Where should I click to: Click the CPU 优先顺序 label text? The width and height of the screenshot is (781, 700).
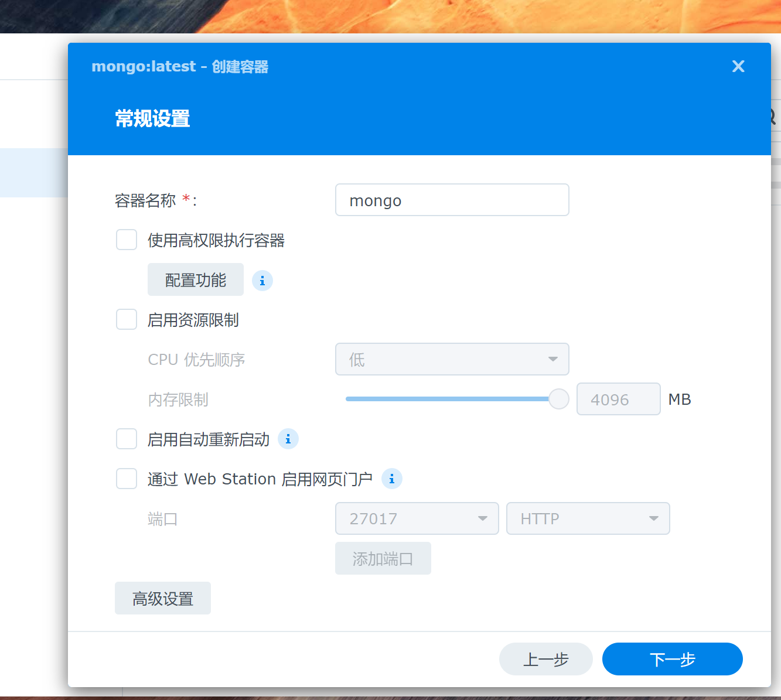tap(196, 359)
